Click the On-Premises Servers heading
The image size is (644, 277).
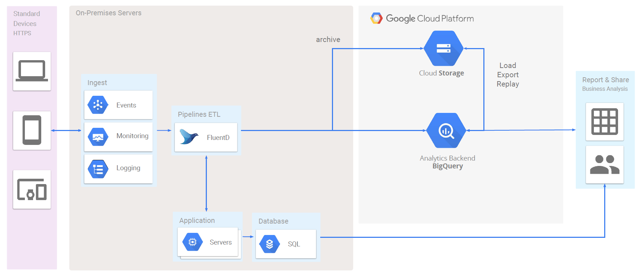pyautogui.click(x=108, y=13)
